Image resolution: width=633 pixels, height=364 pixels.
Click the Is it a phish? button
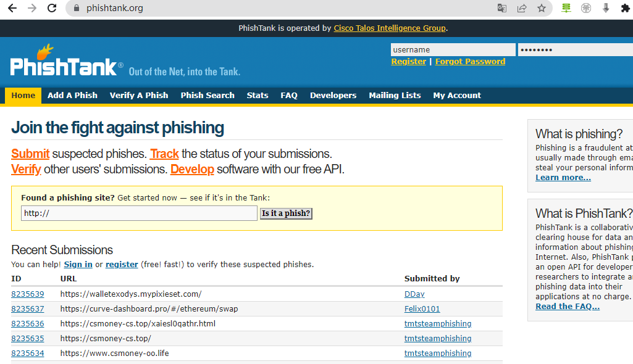(x=286, y=213)
